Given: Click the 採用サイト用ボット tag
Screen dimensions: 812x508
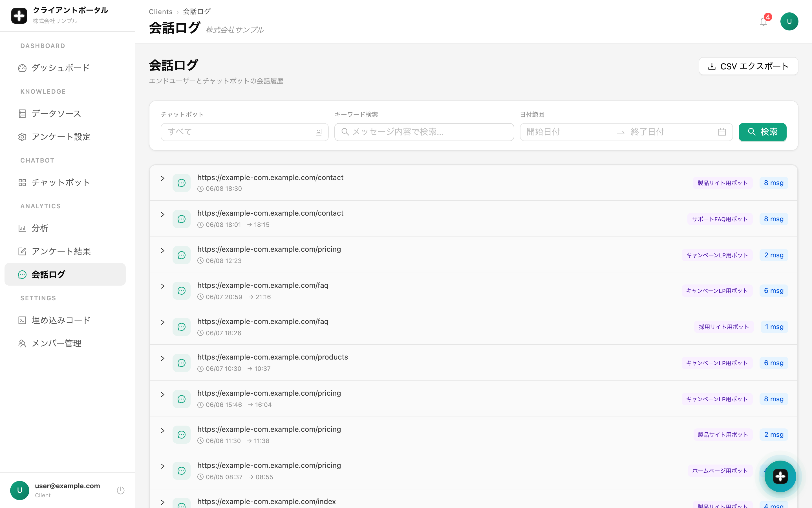Looking at the screenshot, I should (x=724, y=327).
